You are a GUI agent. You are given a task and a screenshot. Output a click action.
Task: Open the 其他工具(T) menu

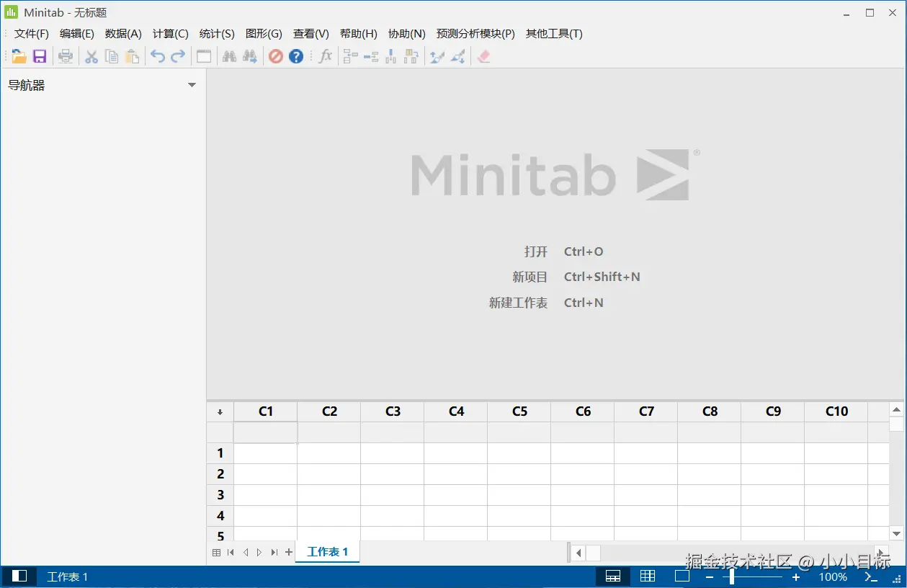point(554,34)
